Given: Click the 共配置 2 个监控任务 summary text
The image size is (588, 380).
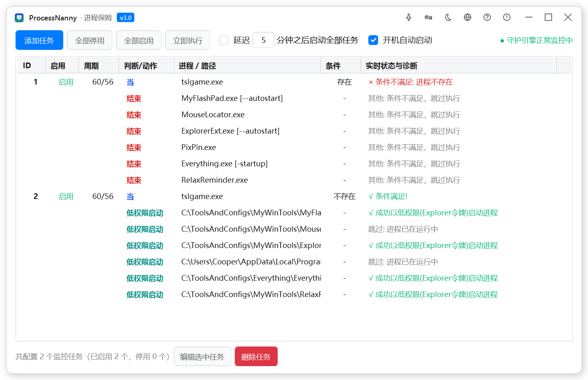Looking at the screenshot, I should pyautogui.click(x=92, y=357).
